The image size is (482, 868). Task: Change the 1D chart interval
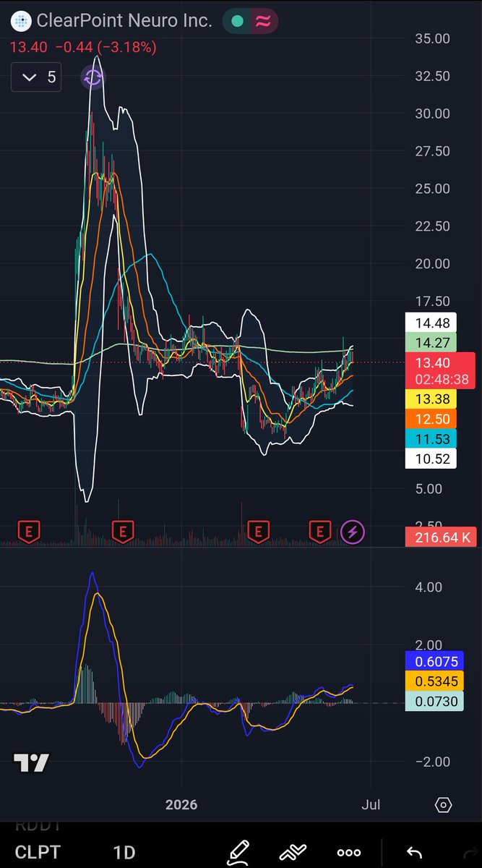124,852
